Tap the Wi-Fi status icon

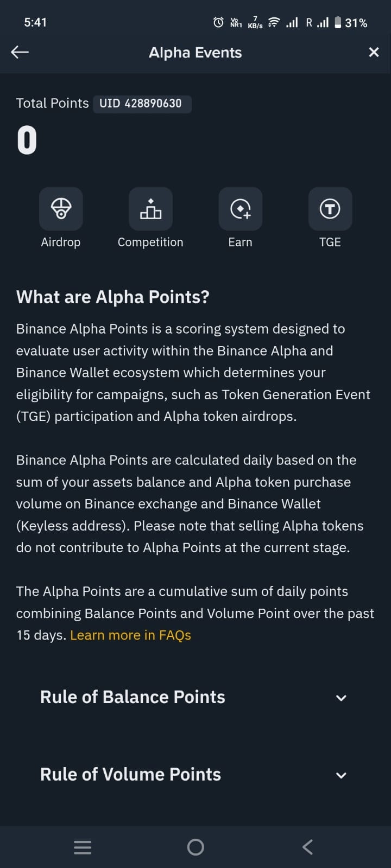(x=274, y=22)
